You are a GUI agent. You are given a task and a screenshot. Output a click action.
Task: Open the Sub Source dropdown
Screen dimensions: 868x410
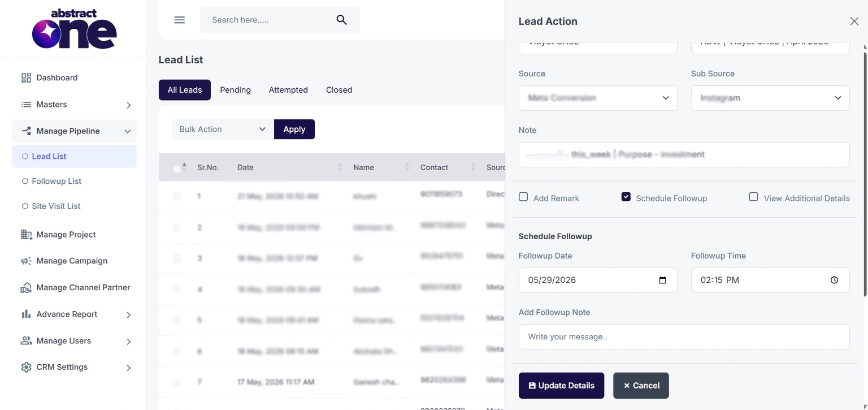point(770,98)
